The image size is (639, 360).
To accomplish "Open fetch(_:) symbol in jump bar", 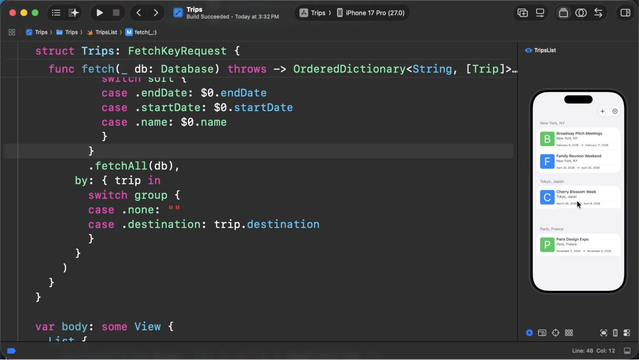I will tap(141, 32).
